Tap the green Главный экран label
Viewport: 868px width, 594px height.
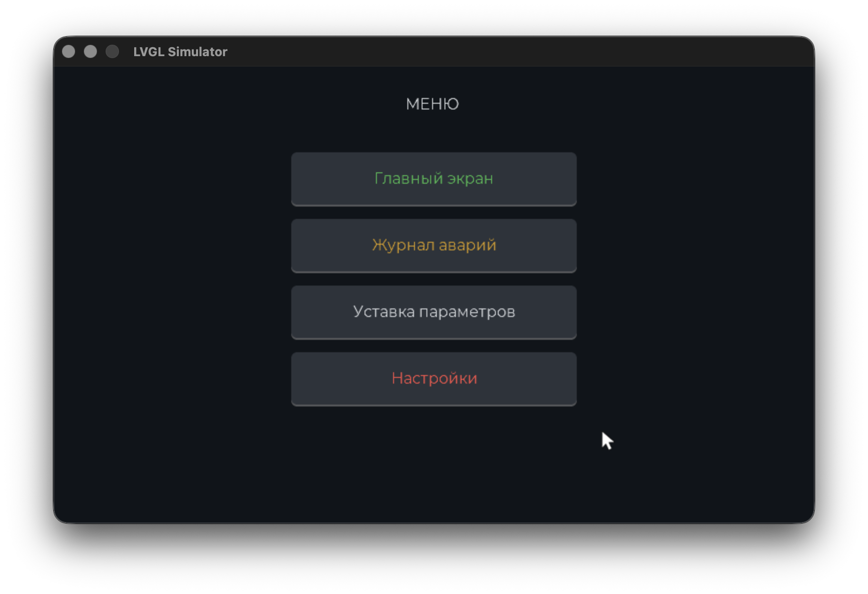(x=434, y=178)
